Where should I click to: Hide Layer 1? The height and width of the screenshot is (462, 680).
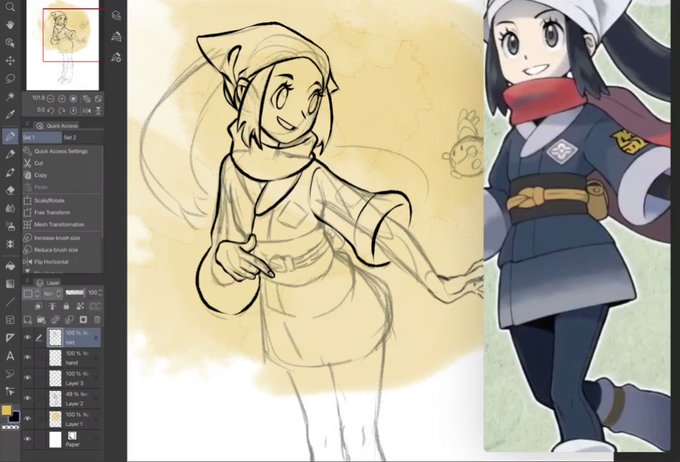coord(28,419)
